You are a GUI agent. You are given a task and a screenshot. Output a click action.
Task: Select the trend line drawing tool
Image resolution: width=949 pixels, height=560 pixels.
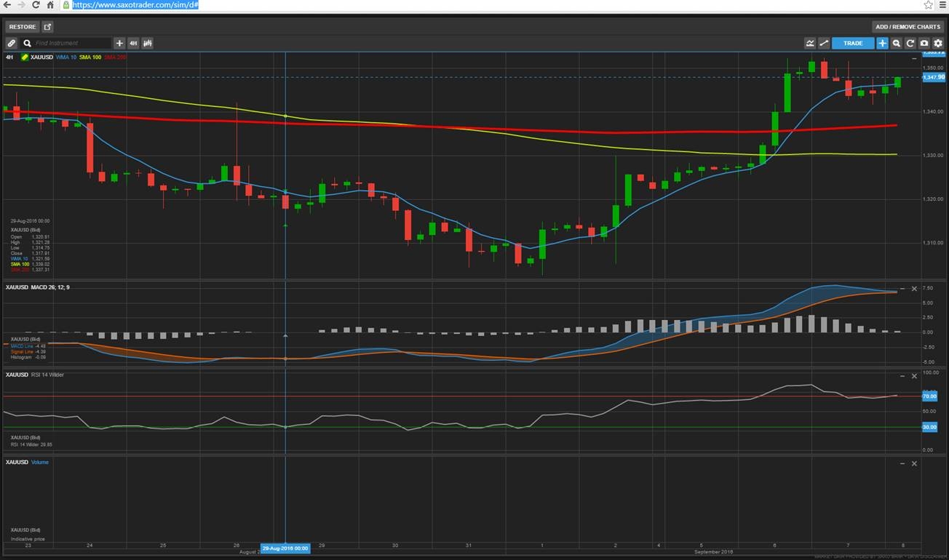coord(824,43)
